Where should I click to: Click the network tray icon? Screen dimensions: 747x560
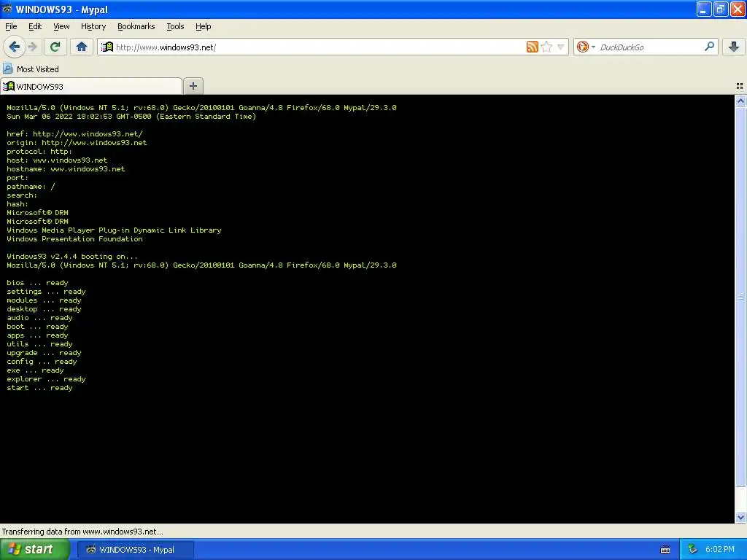coord(692,550)
